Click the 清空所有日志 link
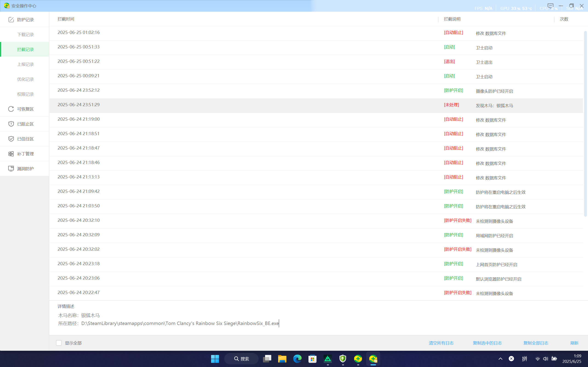Viewport: 588px width, 367px height. (x=441, y=343)
